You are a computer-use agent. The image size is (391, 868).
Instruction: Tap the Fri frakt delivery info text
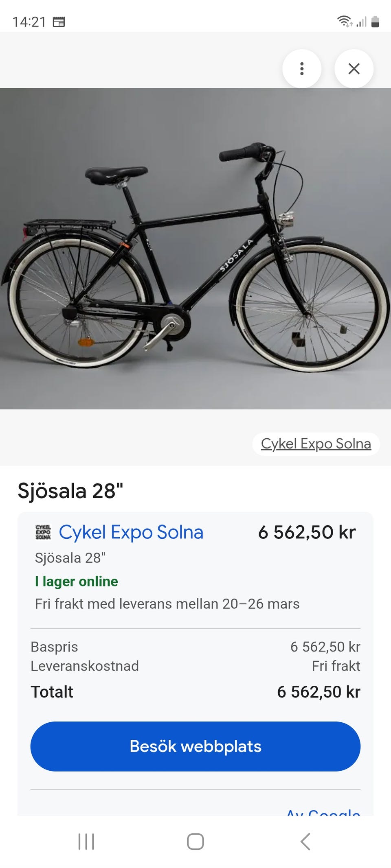click(167, 604)
